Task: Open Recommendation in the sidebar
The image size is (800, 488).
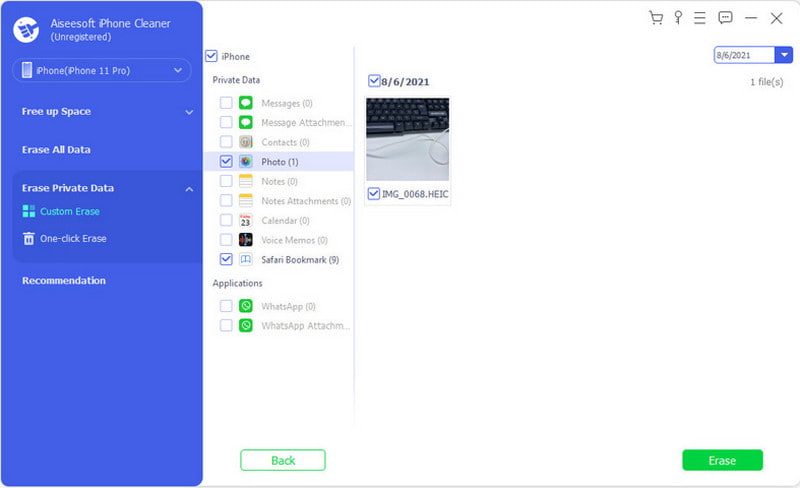Action: [x=64, y=281]
